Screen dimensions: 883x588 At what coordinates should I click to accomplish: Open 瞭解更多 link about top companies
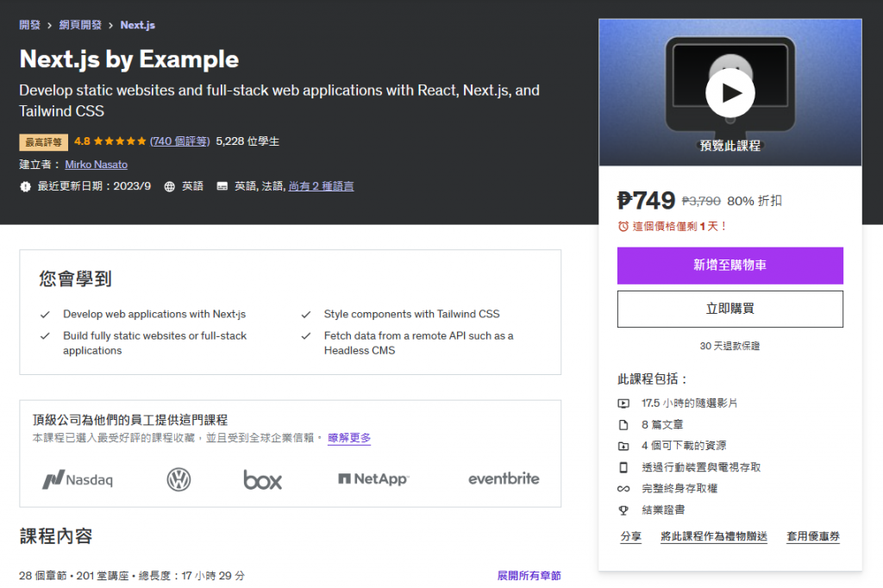pos(349,438)
